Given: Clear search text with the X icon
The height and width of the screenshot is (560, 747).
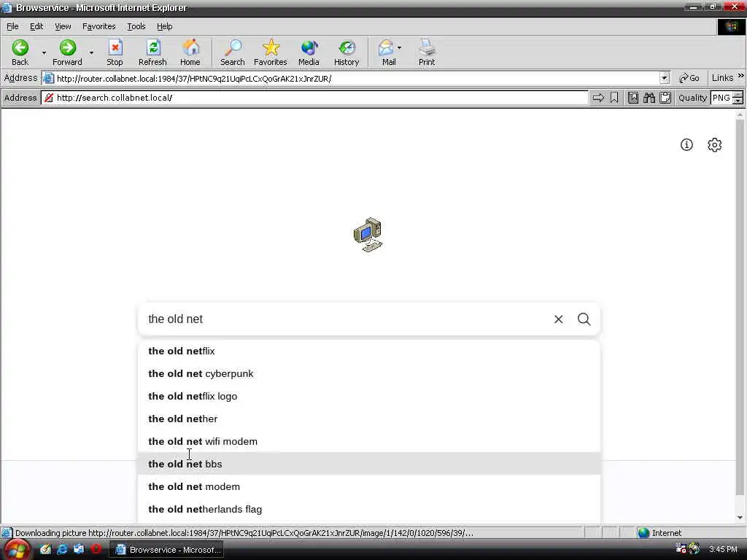Looking at the screenshot, I should pyautogui.click(x=558, y=319).
